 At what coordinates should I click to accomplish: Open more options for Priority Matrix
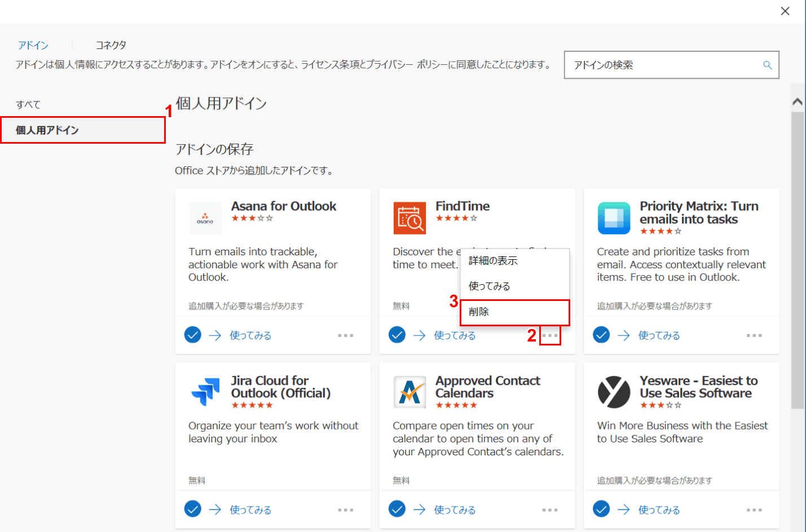(x=754, y=335)
